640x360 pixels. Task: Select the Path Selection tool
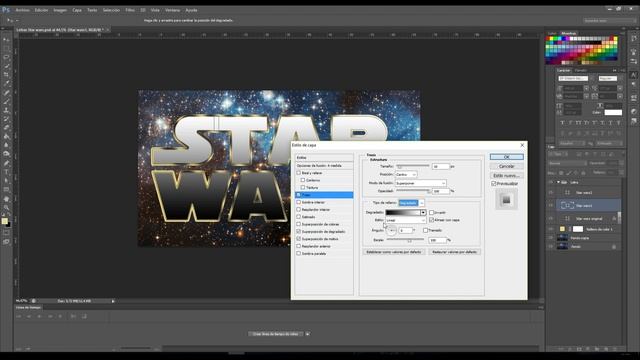(6, 180)
